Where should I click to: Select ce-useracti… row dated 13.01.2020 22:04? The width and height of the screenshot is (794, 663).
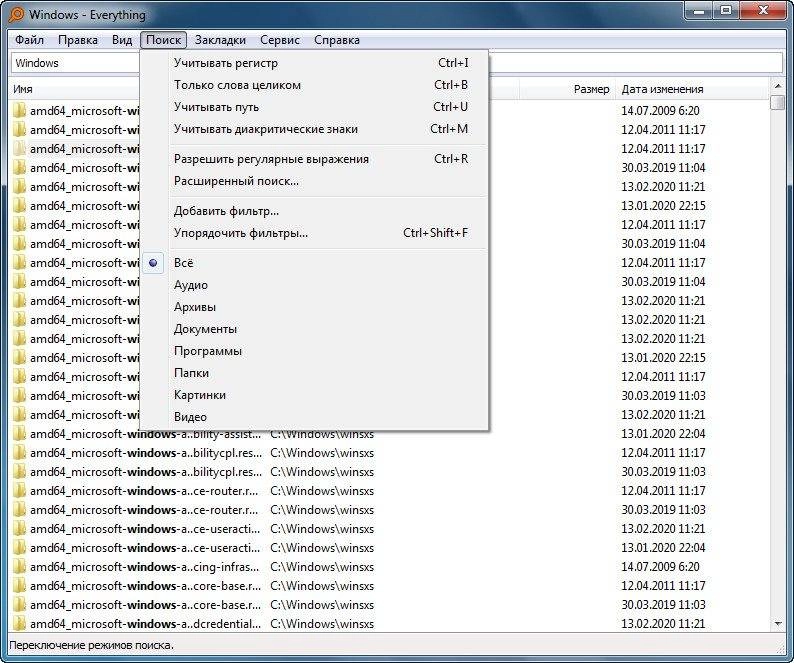pos(390,548)
